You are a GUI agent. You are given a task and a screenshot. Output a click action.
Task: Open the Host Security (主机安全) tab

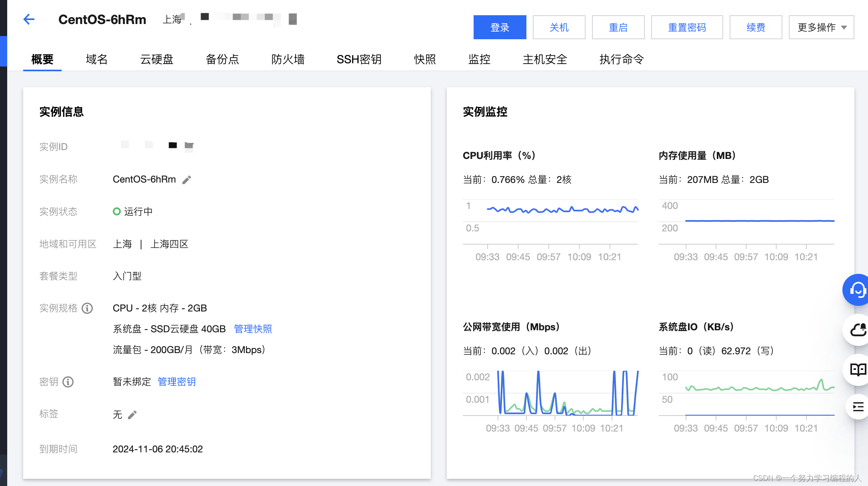click(545, 59)
